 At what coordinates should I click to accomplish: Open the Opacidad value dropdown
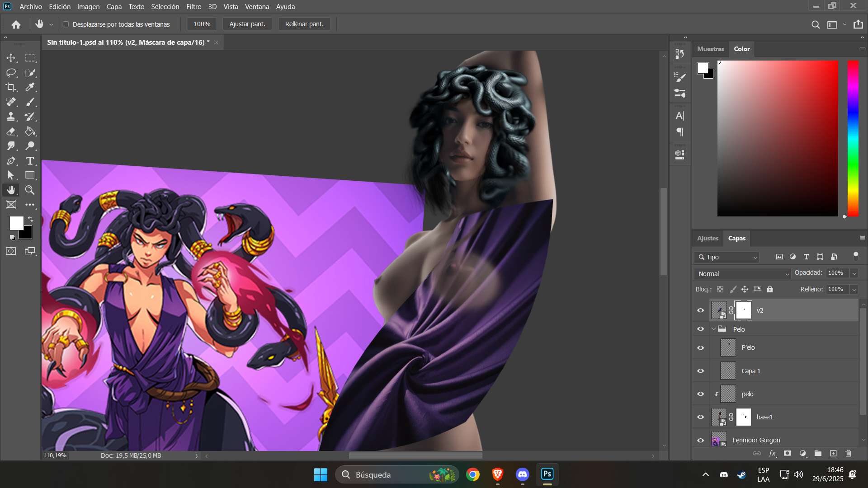tap(854, 273)
